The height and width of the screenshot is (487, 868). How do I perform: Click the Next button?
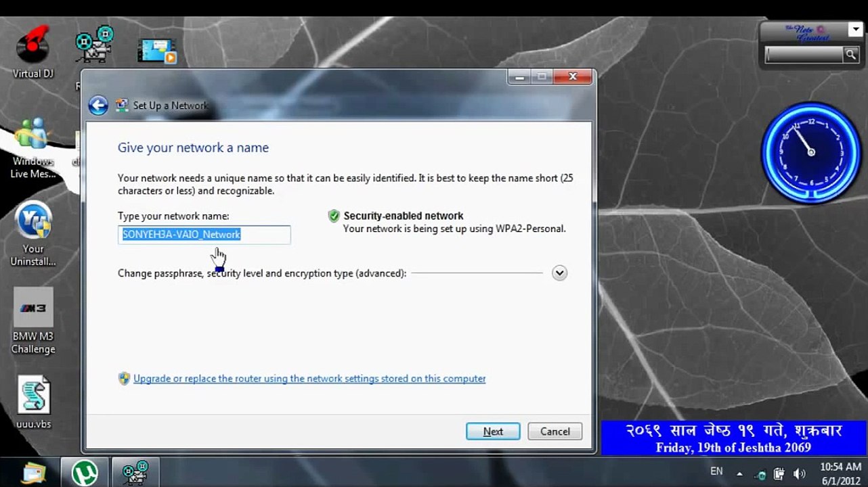(493, 432)
